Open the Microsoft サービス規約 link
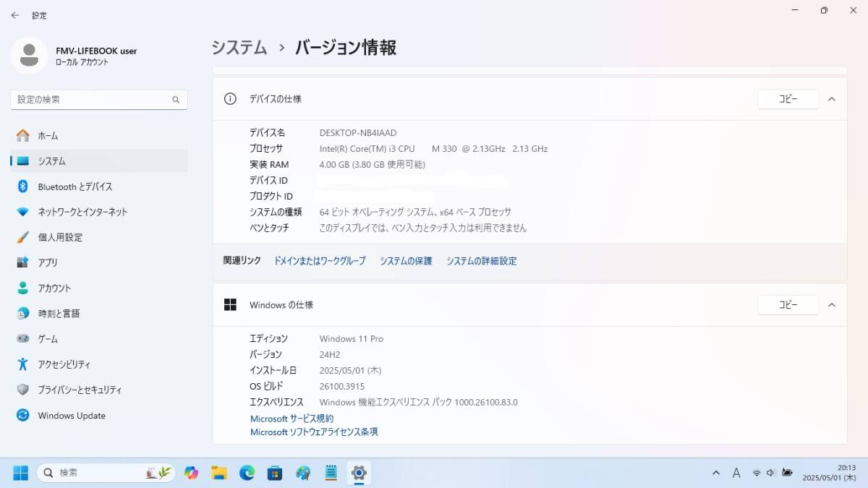Viewport: 868px width, 488px height. tap(292, 419)
